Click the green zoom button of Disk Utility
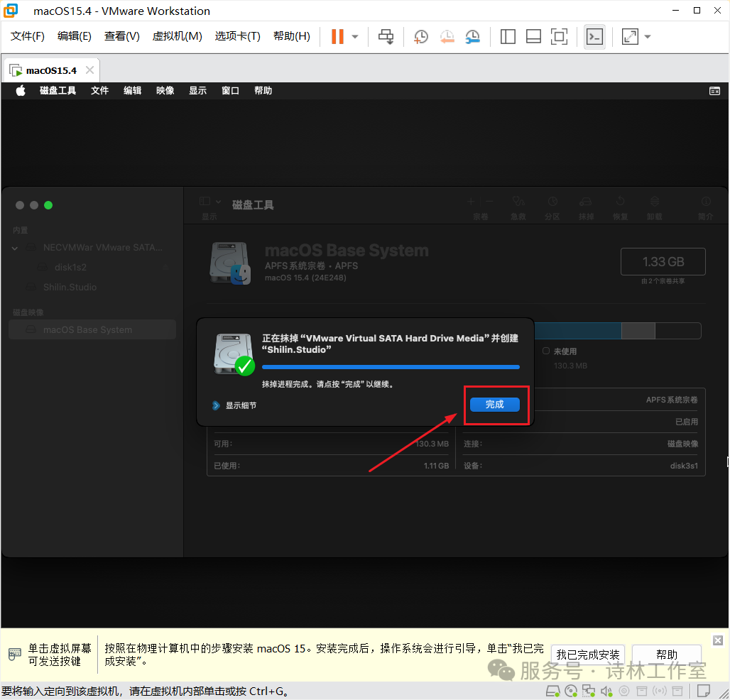Screen dimensions: 730x700 48,205
